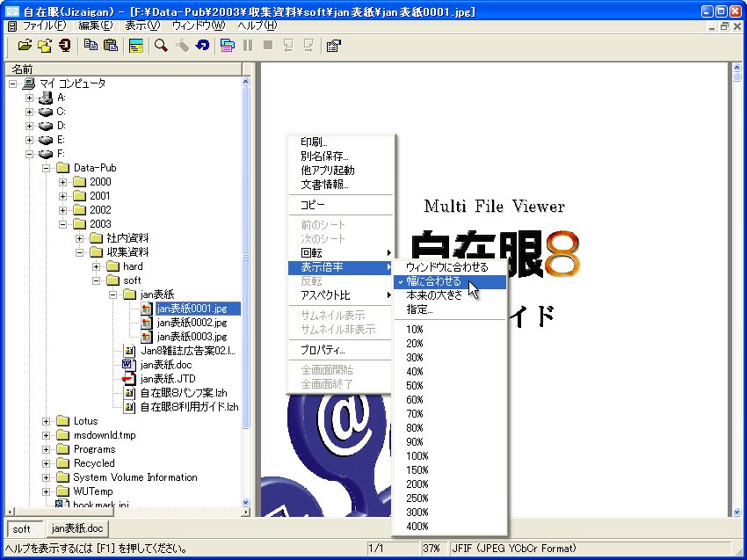Select ウィンドウに合わせる zoom option
This screenshot has height=560, width=747.
click(x=449, y=267)
